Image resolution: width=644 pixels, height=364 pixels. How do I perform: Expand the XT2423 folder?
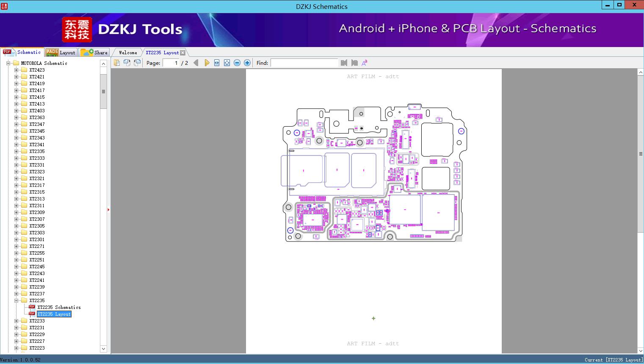click(16, 70)
